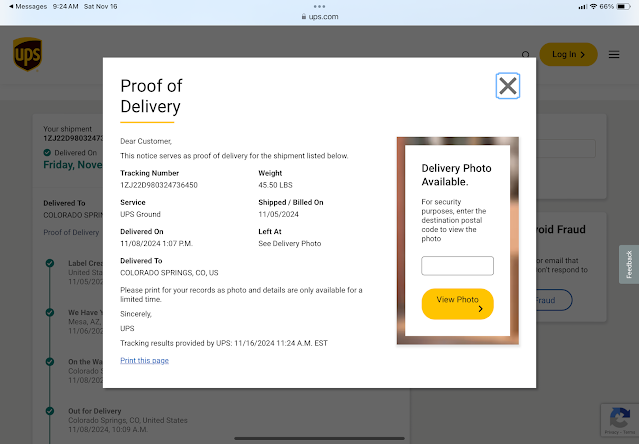Click the Out for Delivery checkmark icon

(50, 411)
